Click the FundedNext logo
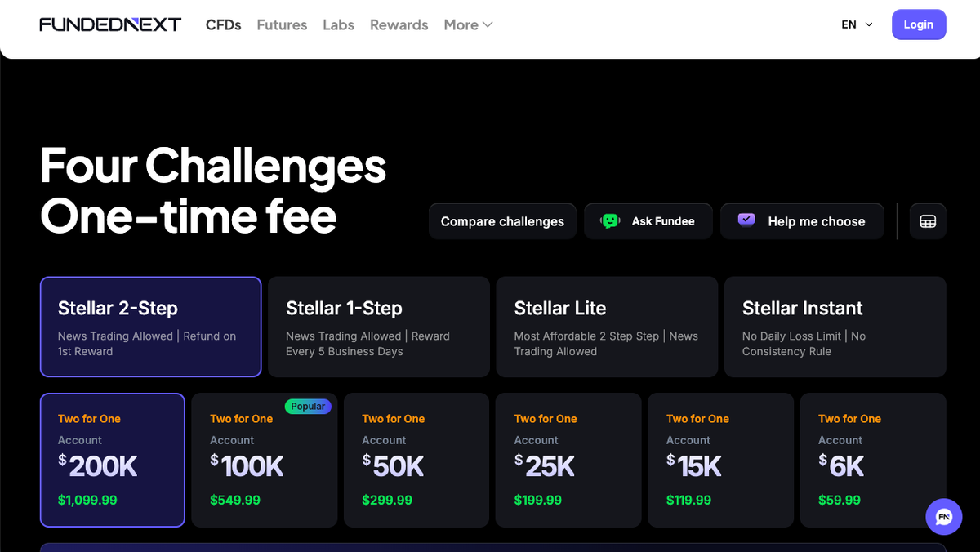This screenshot has height=552, width=980. pos(110,24)
